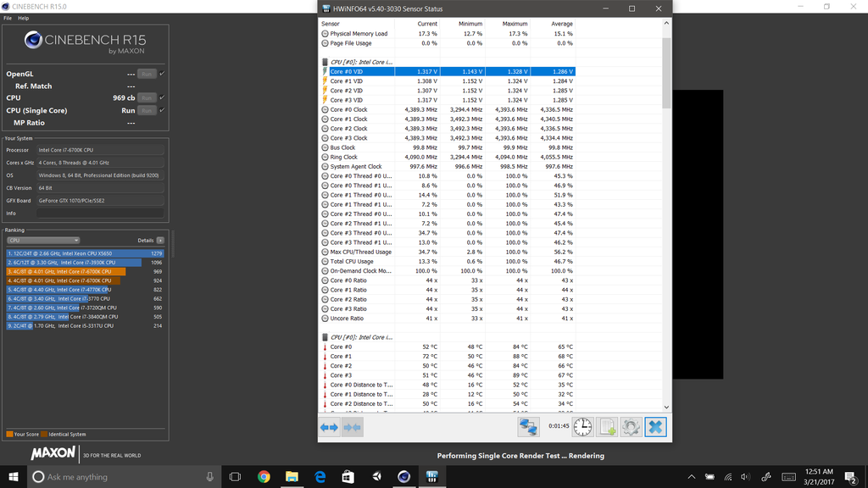
Task: Select the Intel Core i7-4770K ranking row
Action: [x=86, y=290]
